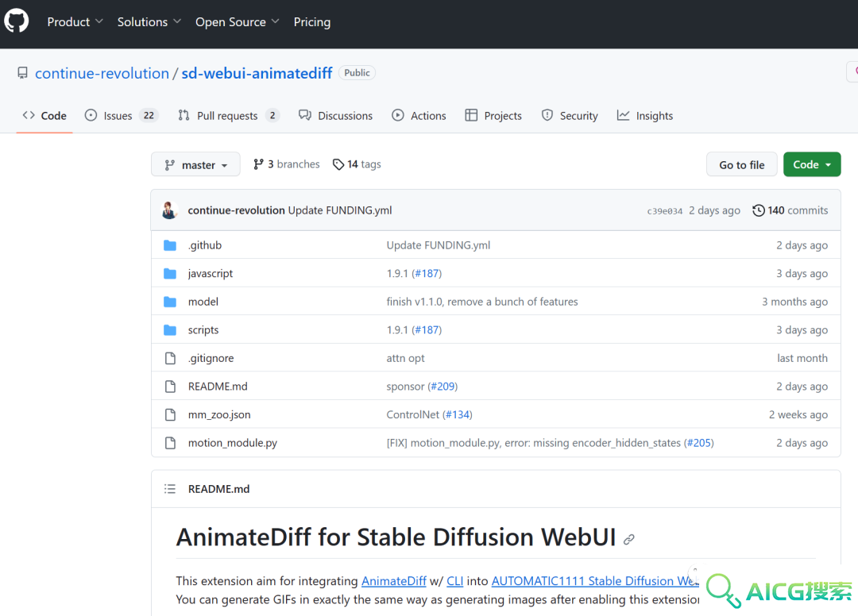Open the README table of contents icon
The width and height of the screenshot is (858, 616).
tap(170, 489)
